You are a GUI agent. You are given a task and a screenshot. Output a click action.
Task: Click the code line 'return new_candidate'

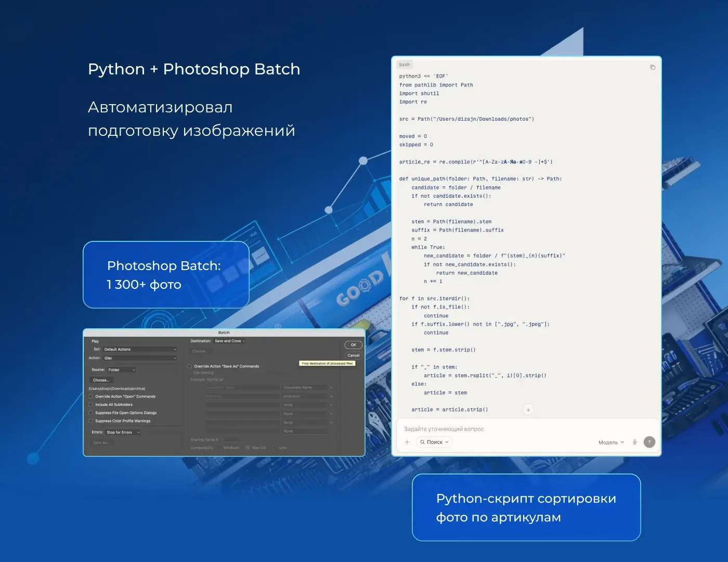pyautogui.click(x=466, y=273)
